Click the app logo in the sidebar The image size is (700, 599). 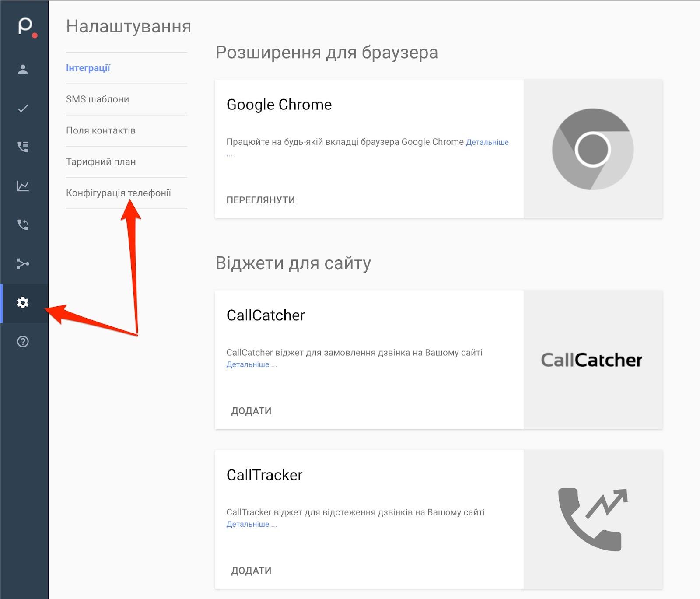(x=27, y=27)
